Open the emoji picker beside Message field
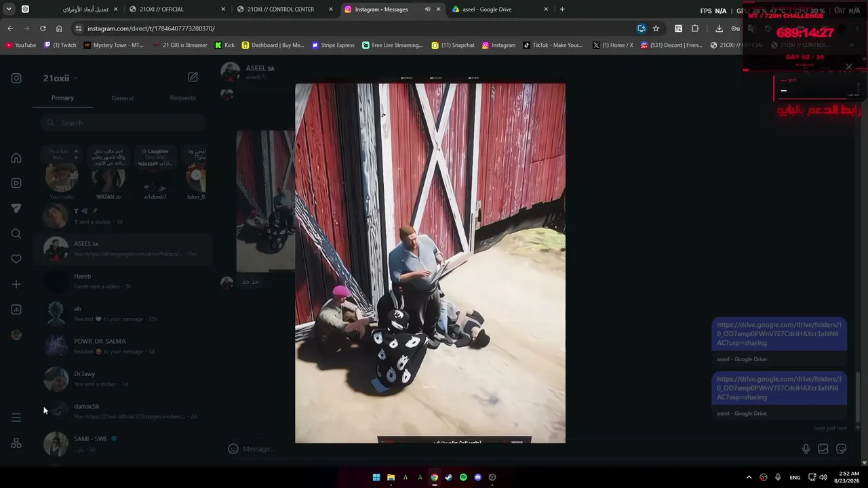Screen dimensions: 868x488 (x=233, y=449)
